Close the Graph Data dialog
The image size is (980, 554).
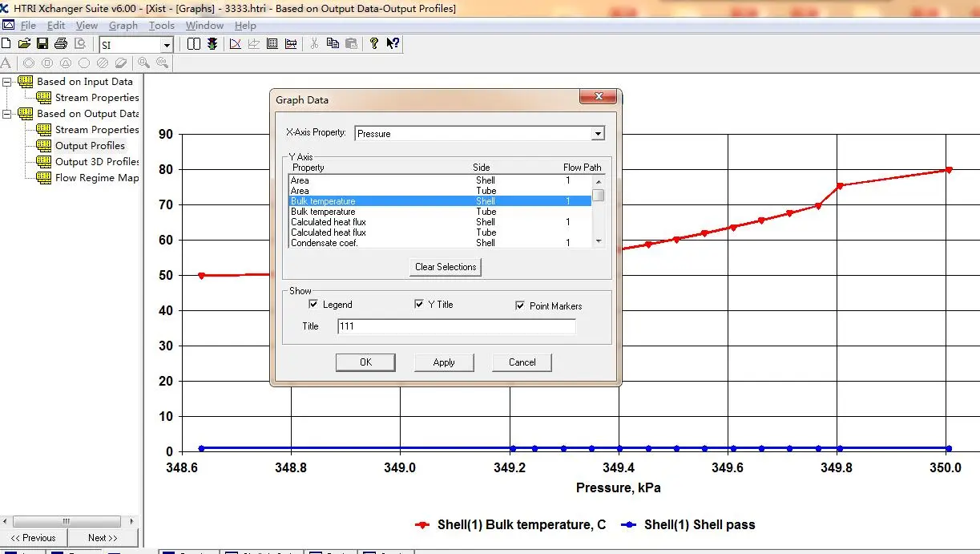(598, 97)
